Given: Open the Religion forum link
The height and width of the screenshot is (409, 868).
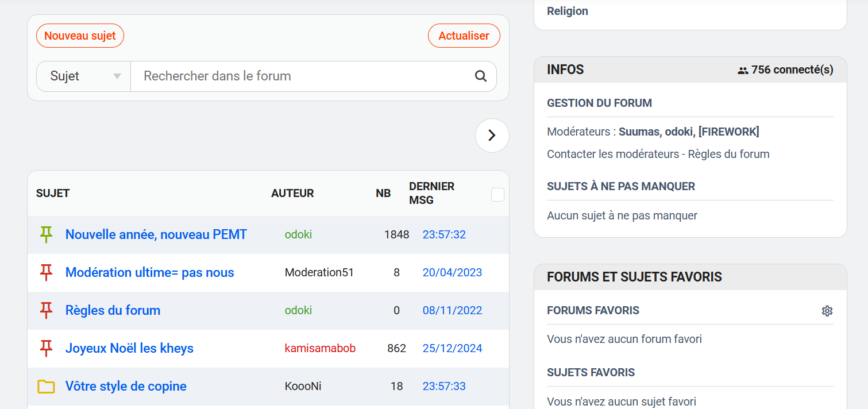Looking at the screenshot, I should [567, 11].
